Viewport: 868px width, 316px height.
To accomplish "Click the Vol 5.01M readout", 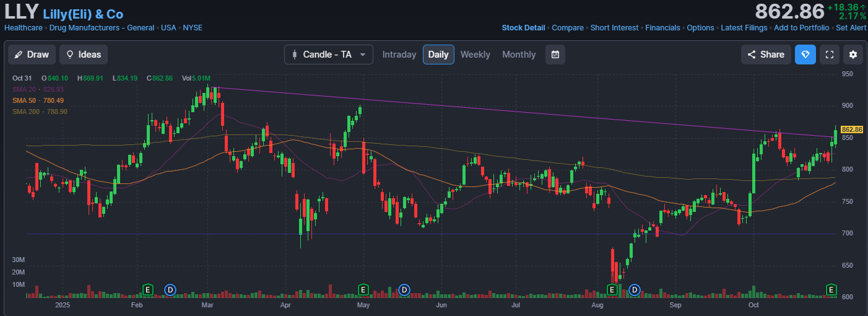I will tap(196, 78).
